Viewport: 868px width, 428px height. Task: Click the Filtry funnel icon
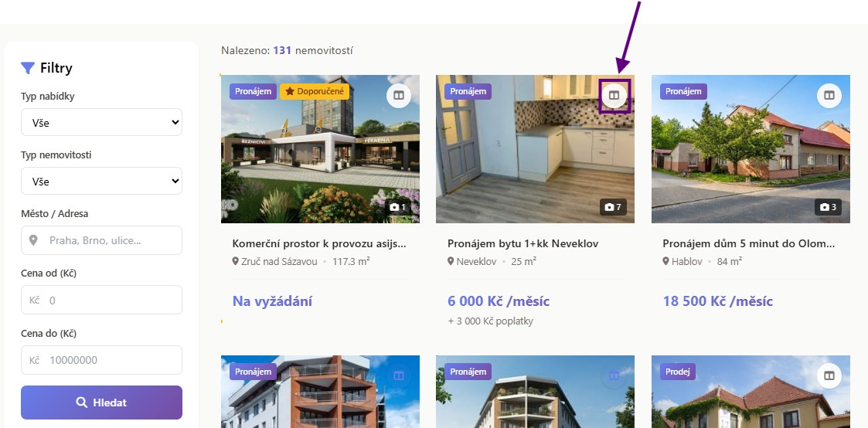coord(28,68)
